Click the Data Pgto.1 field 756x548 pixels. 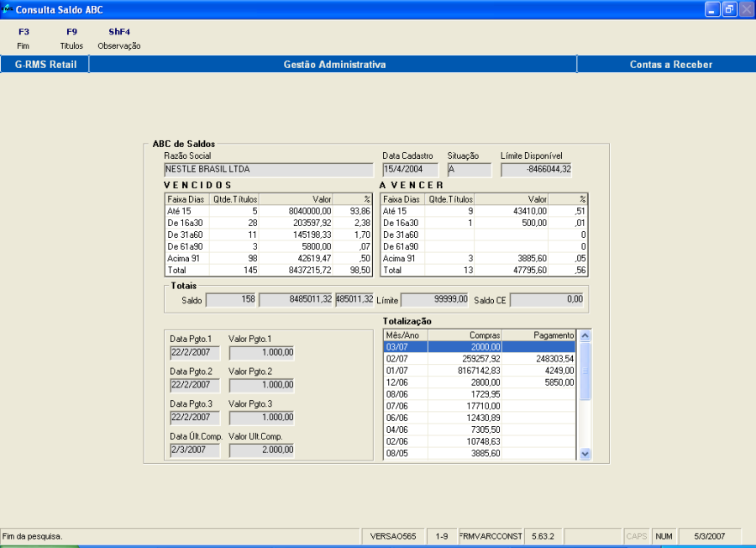195,353
